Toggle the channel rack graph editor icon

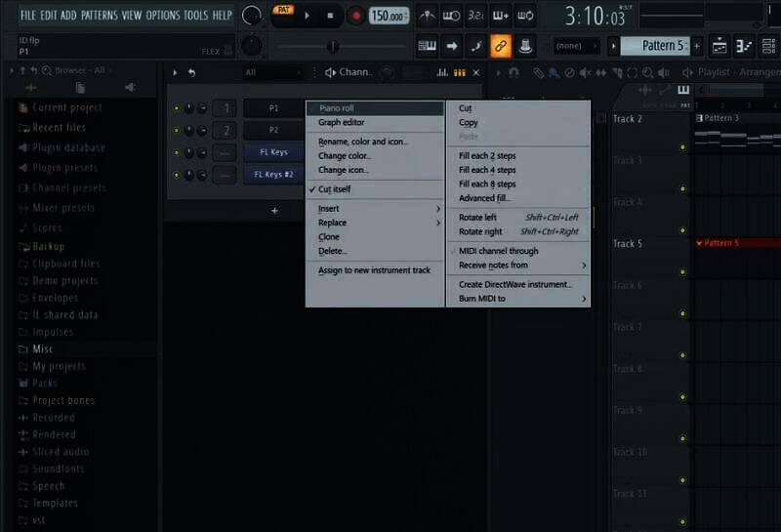coord(442,73)
